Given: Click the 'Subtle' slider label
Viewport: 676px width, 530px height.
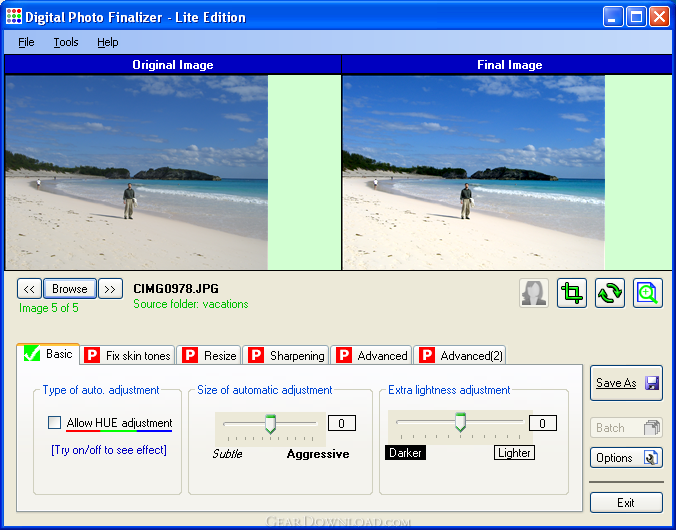Looking at the screenshot, I should 227,454.
